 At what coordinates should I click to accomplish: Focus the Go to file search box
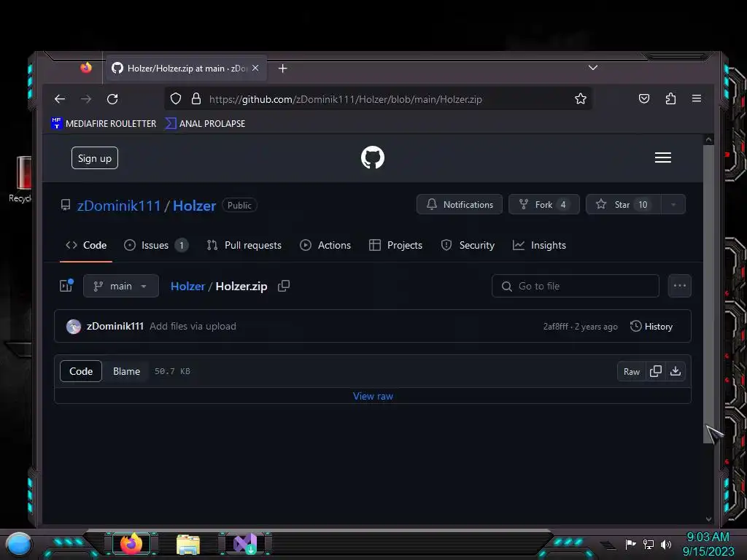click(x=576, y=286)
